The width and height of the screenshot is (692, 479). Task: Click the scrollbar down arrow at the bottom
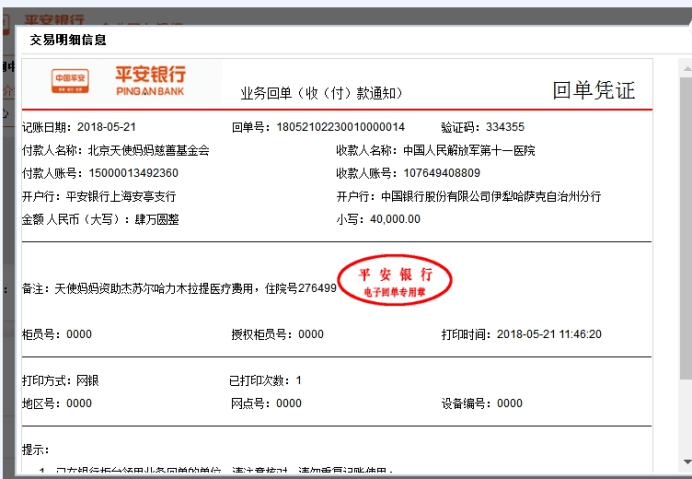(687, 462)
